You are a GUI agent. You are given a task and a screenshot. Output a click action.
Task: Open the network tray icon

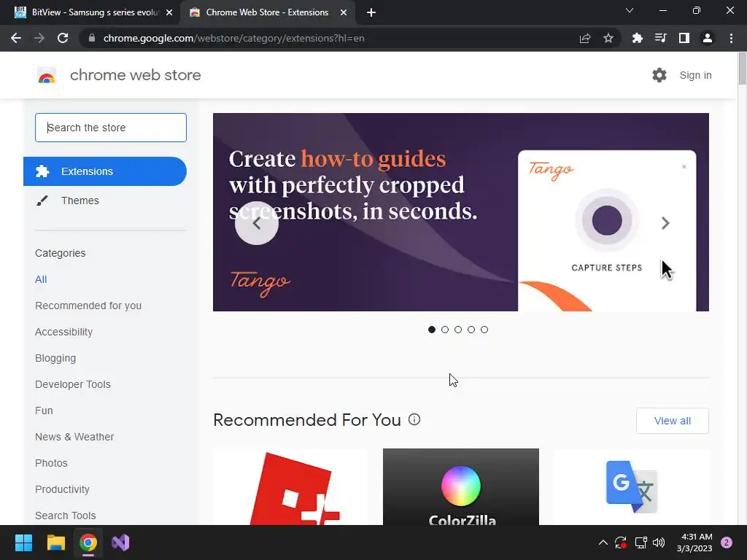coord(640,542)
